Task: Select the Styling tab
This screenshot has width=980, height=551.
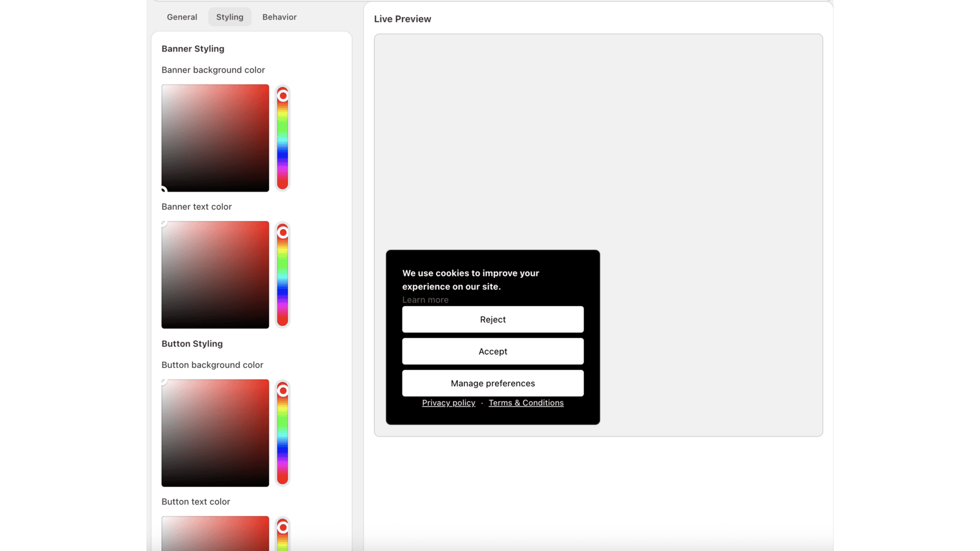Action: [x=230, y=17]
